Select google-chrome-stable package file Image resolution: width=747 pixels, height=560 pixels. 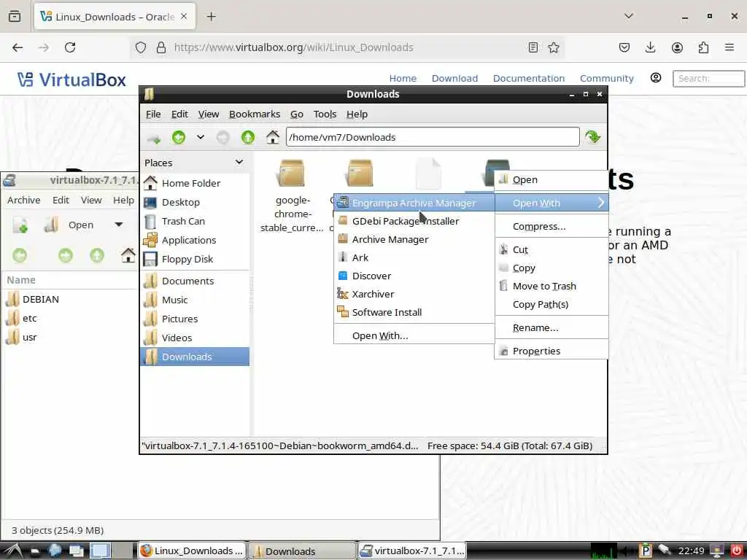point(292,195)
